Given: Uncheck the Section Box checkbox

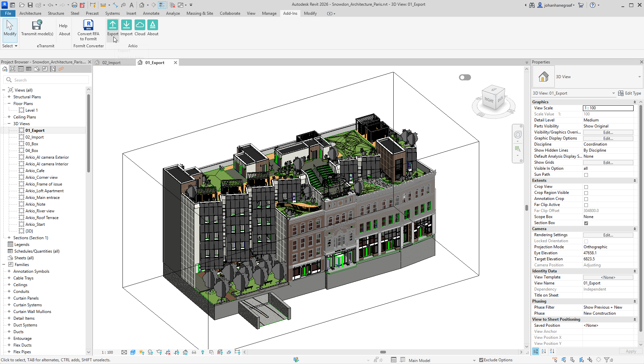Looking at the screenshot, I should pos(586,223).
